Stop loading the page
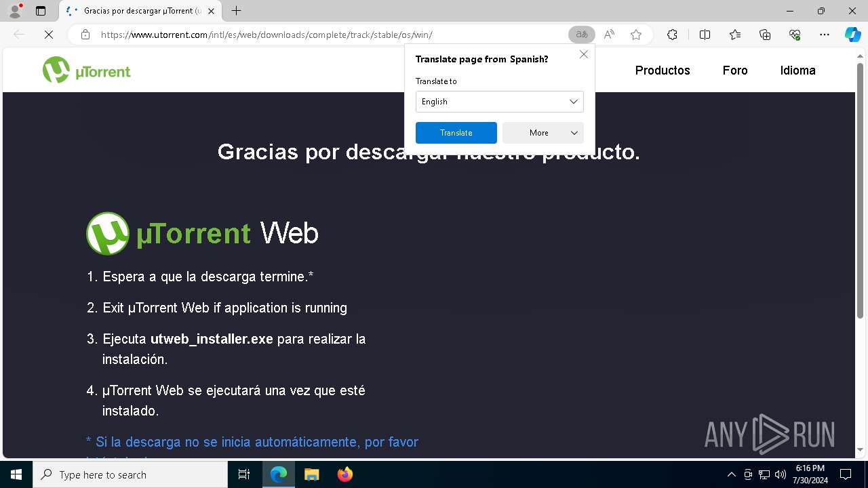Viewport: 868px width, 488px height. (x=49, y=35)
